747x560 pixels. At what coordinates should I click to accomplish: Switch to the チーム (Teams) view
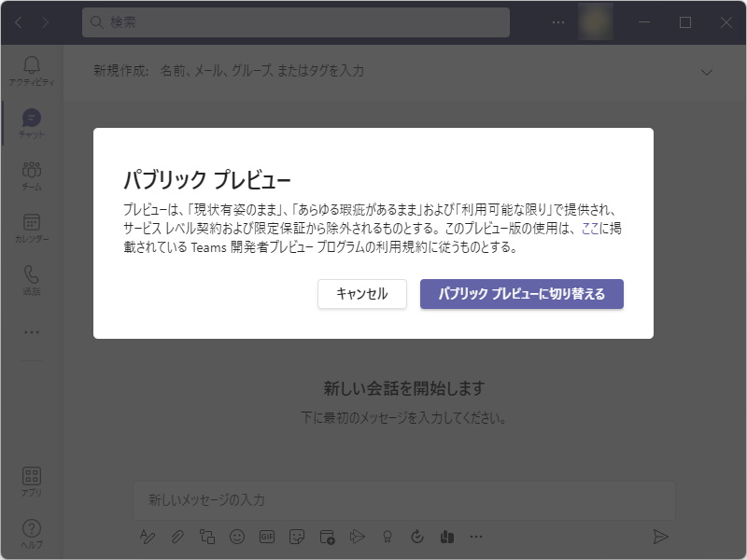point(32,168)
